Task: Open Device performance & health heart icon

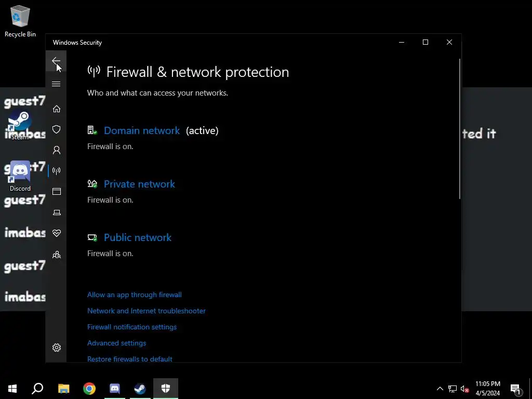Action: tap(57, 233)
